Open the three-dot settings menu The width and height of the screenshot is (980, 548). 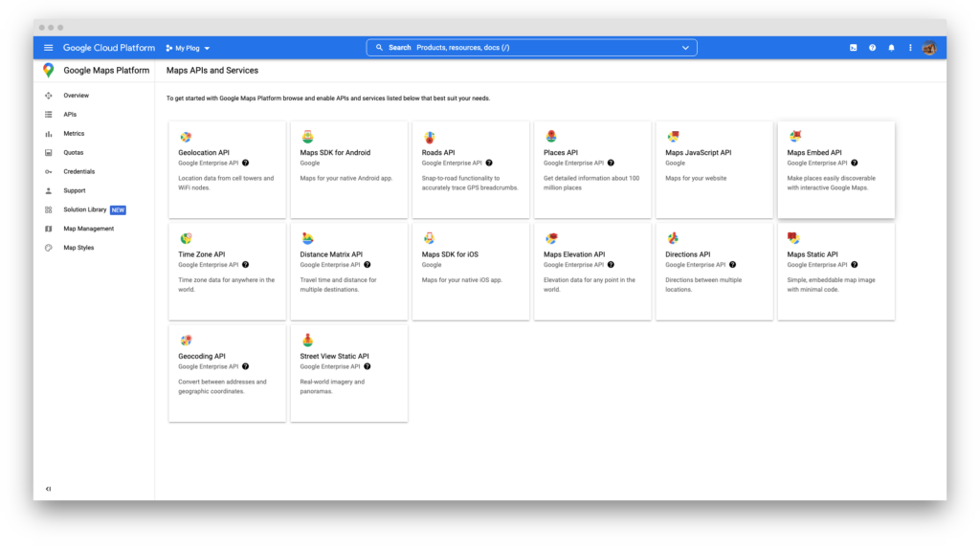coord(911,48)
